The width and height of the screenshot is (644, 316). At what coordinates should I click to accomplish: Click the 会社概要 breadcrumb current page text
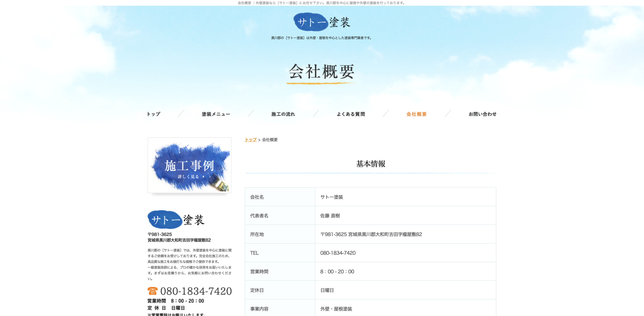point(270,140)
